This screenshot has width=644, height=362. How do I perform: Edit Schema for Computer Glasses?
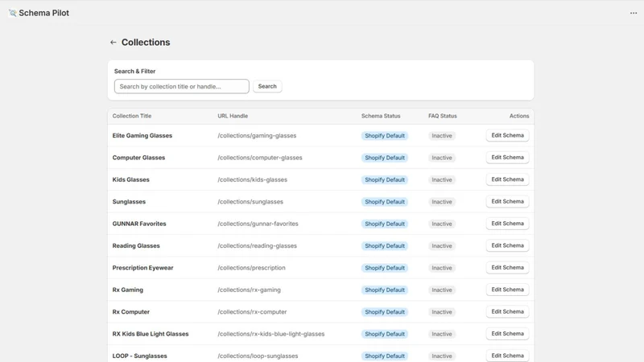(x=507, y=158)
